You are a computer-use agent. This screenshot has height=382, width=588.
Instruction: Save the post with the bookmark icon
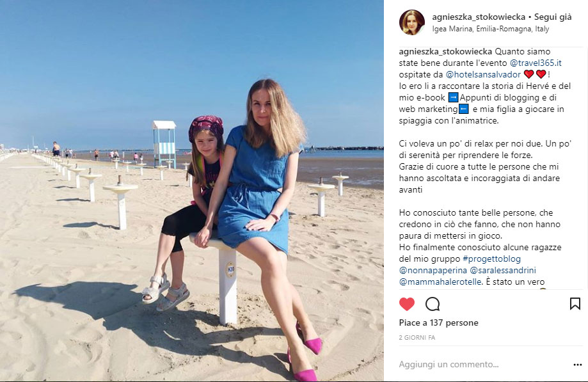coord(575,304)
